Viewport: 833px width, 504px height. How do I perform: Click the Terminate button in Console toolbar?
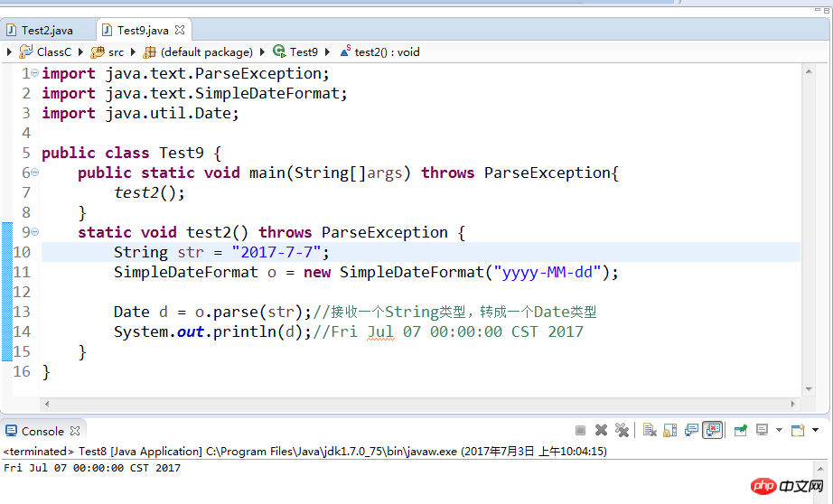(x=580, y=430)
